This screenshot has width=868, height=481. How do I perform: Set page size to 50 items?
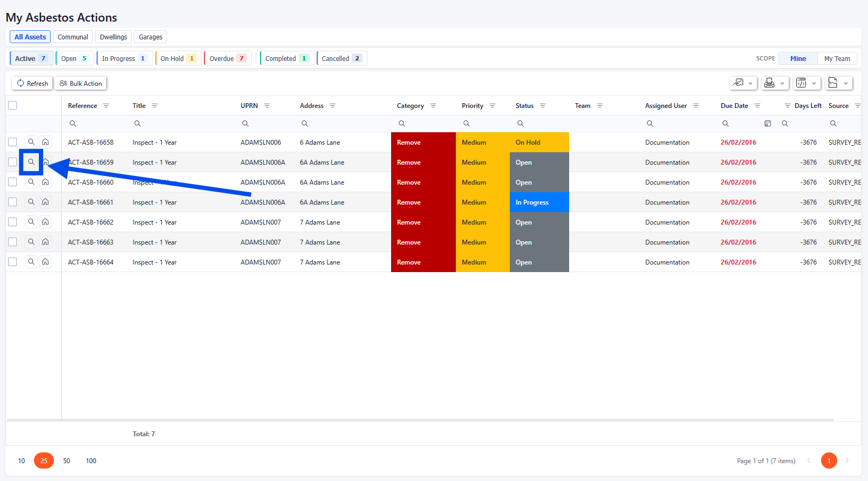(x=66, y=460)
